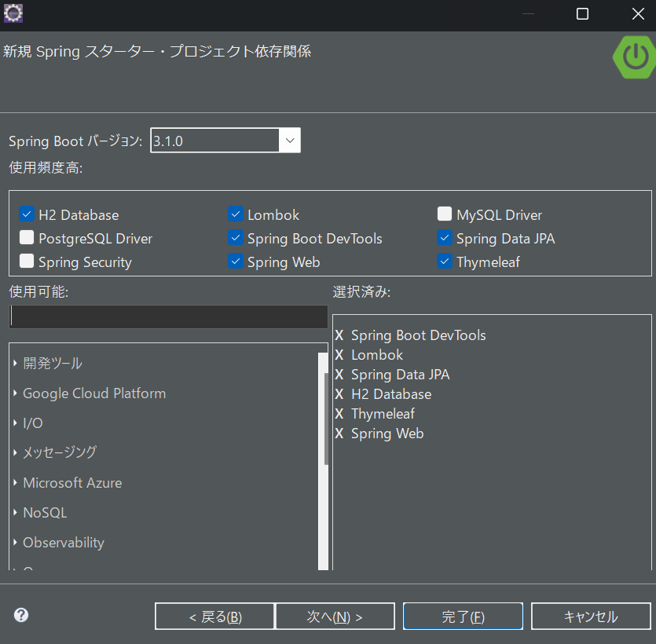This screenshot has height=644, width=656.
Task: Click the application icon in the title bar
Action: 13,13
